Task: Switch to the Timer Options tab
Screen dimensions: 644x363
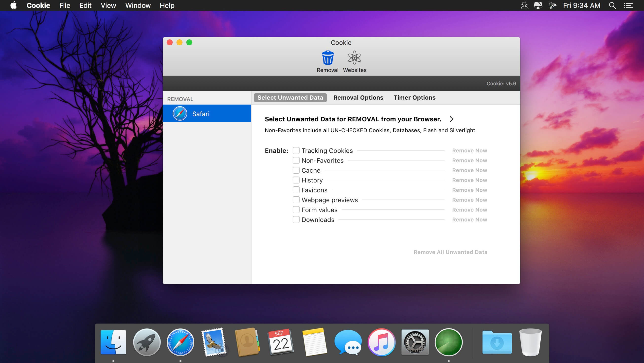Action: (x=414, y=97)
